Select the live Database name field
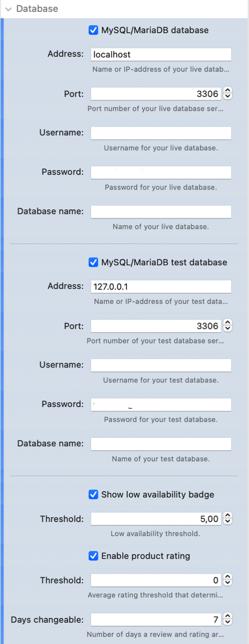The width and height of the screenshot is (249, 644). [161, 211]
